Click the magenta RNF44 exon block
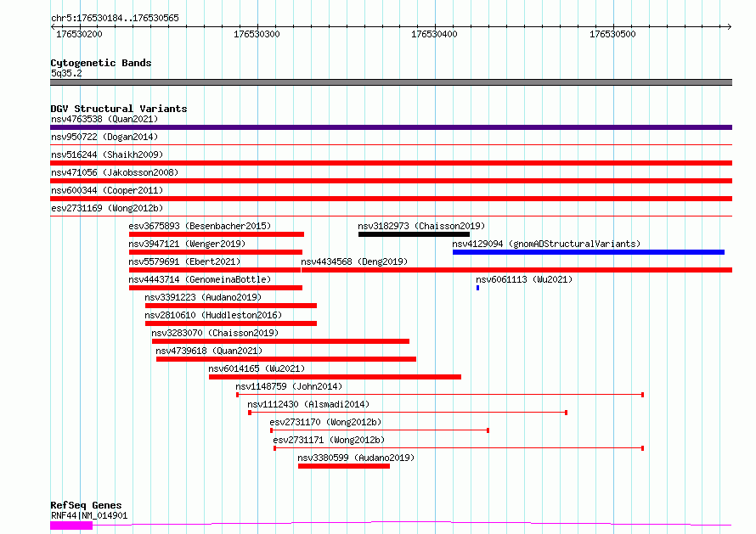Screen dimensions: 756x534 click(71, 526)
